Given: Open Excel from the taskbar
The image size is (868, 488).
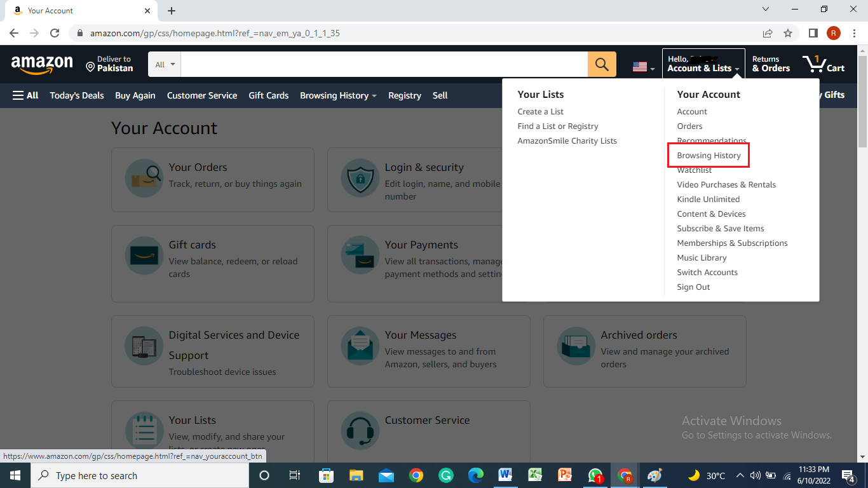Looking at the screenshot, I should click(535, 475).
